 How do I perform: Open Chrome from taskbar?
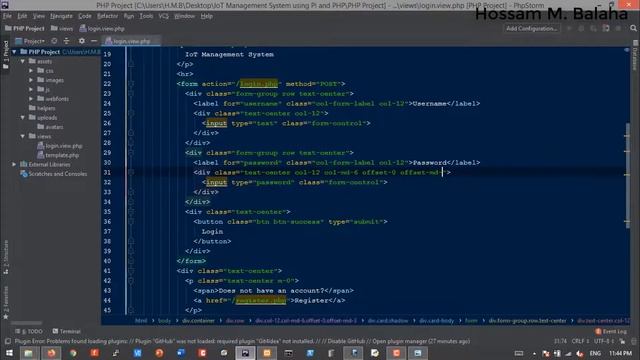pyautogui.click(x=73, y=353)
